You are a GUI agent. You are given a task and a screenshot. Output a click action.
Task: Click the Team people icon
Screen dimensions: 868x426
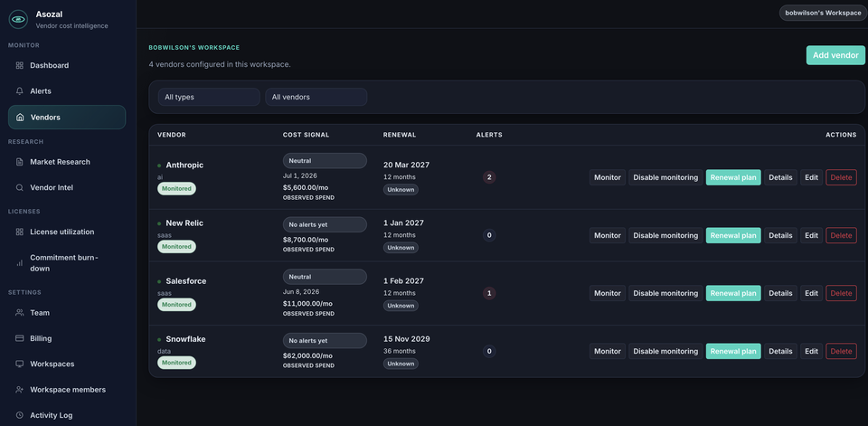[x=19, y=312]
